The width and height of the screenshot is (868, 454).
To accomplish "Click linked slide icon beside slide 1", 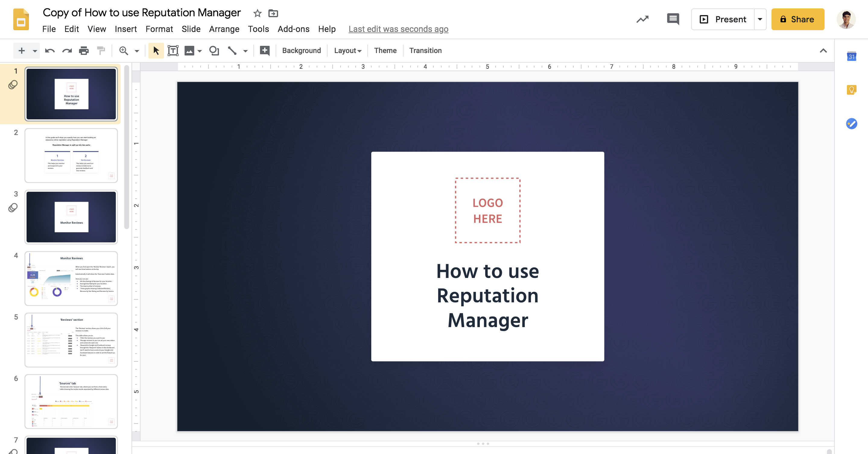I will (13, 84).
